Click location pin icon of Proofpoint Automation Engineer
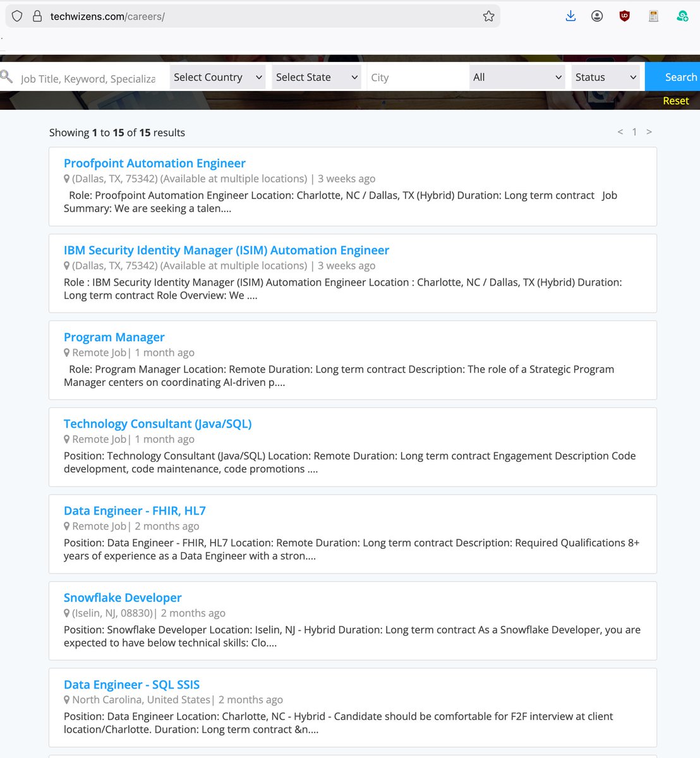Image resolution: width=700 pixels, height=758 pixels. pos(67,179)
